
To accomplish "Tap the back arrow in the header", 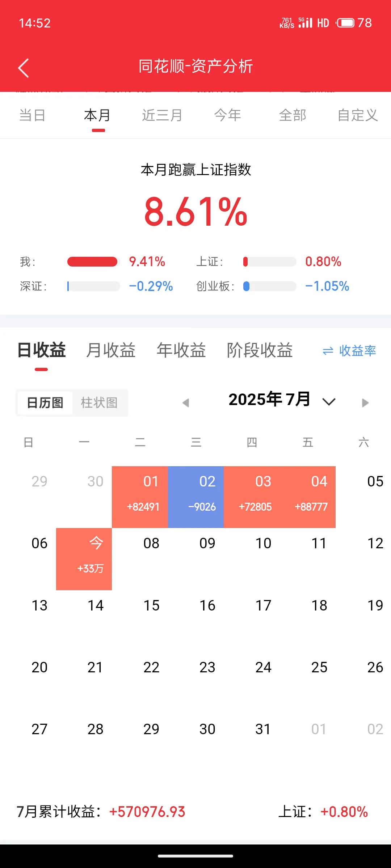I will (x=24, y=68).
